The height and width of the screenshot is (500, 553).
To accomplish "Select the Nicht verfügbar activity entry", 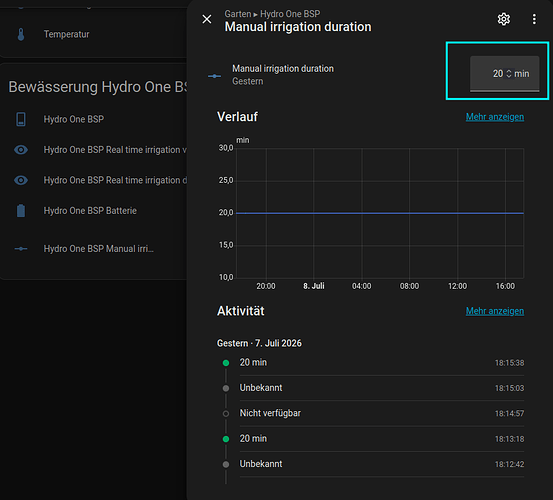I will [374, 413].
